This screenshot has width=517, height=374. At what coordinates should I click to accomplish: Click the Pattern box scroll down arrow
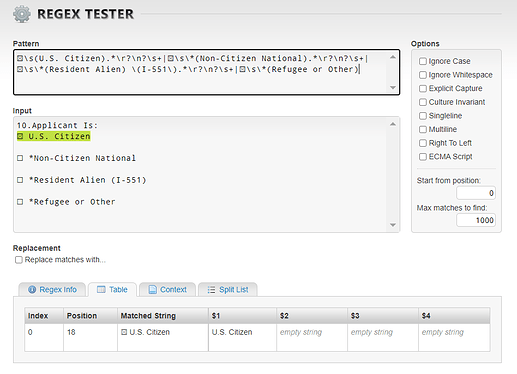point(393,88)
